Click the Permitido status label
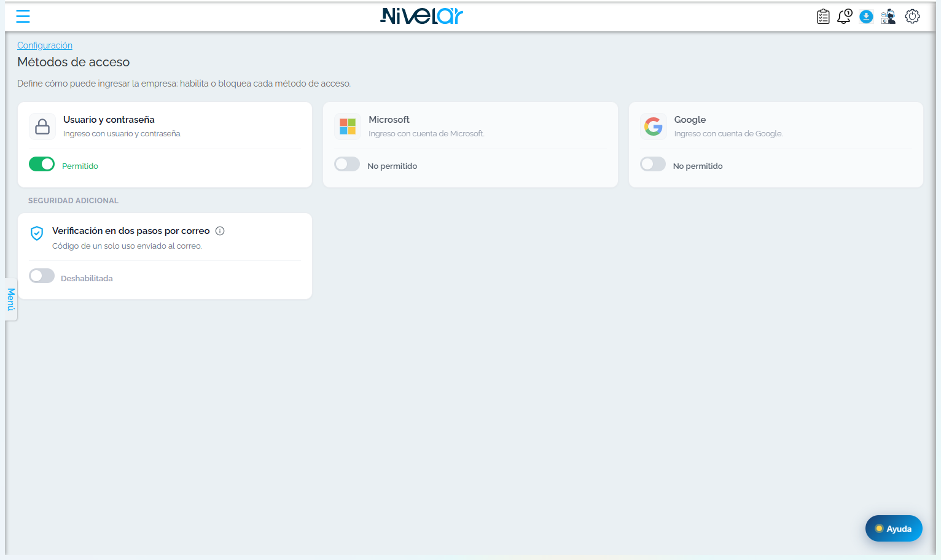This screenshot has height=560, width=941. tap(80, 166)
